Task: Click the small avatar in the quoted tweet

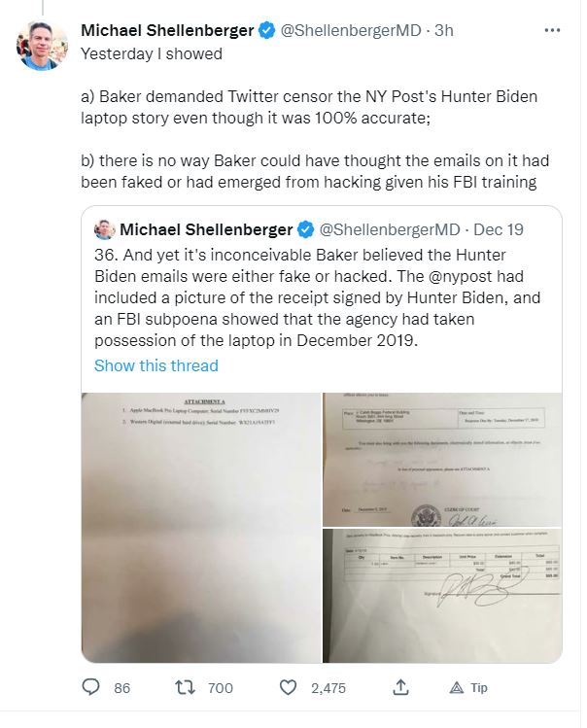Action: [x=104, y=230]
